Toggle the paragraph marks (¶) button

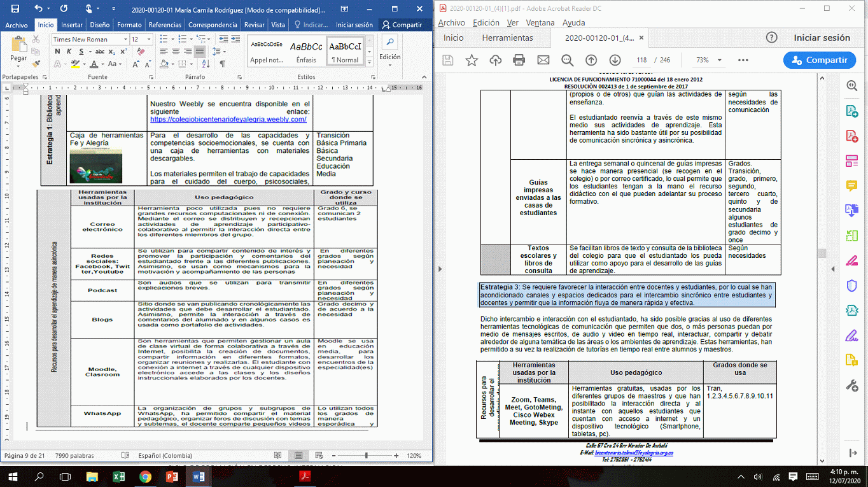pyautogui.click(x=222, y=64)
